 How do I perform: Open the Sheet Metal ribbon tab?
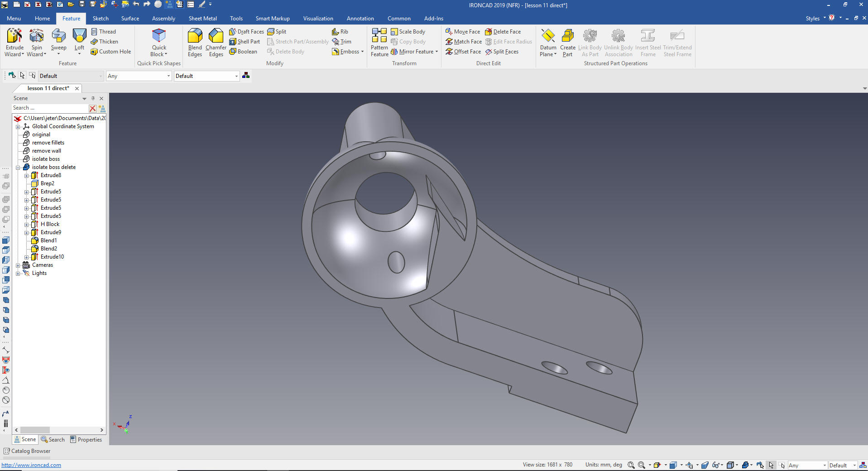click(202, 19)
